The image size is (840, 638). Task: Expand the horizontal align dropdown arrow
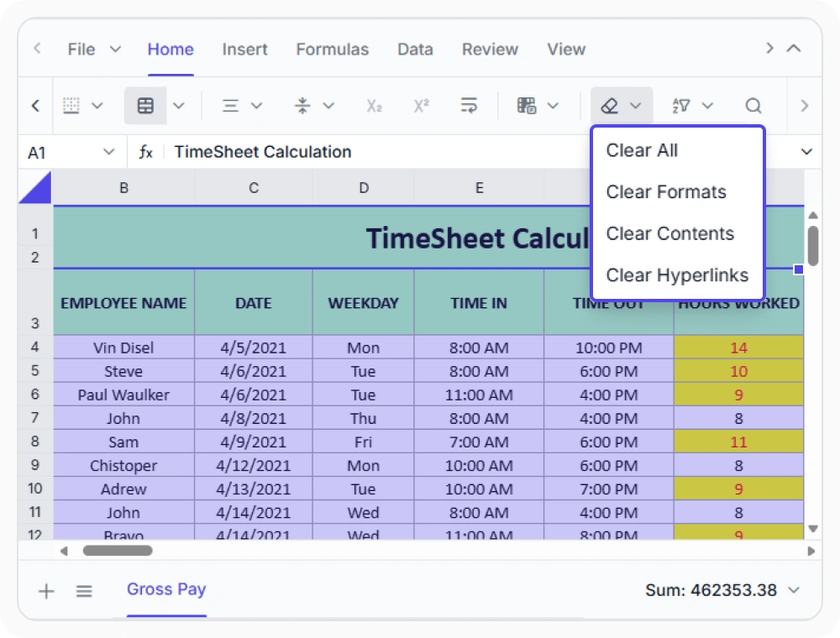pos(256,106)
